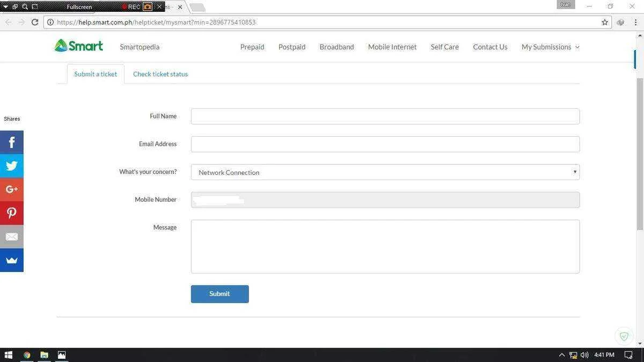644x362 pixels.
Task: Click the Shares label
Action: pos(12,119)
